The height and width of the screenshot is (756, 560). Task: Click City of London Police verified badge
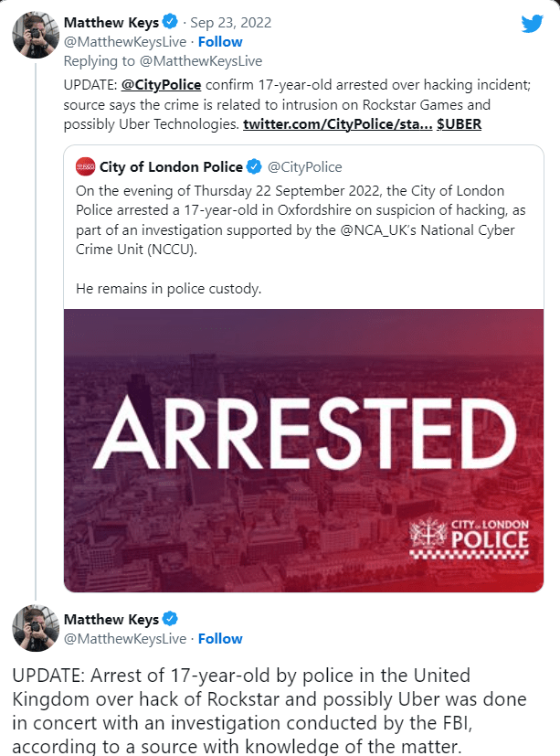tap(254, 166)
